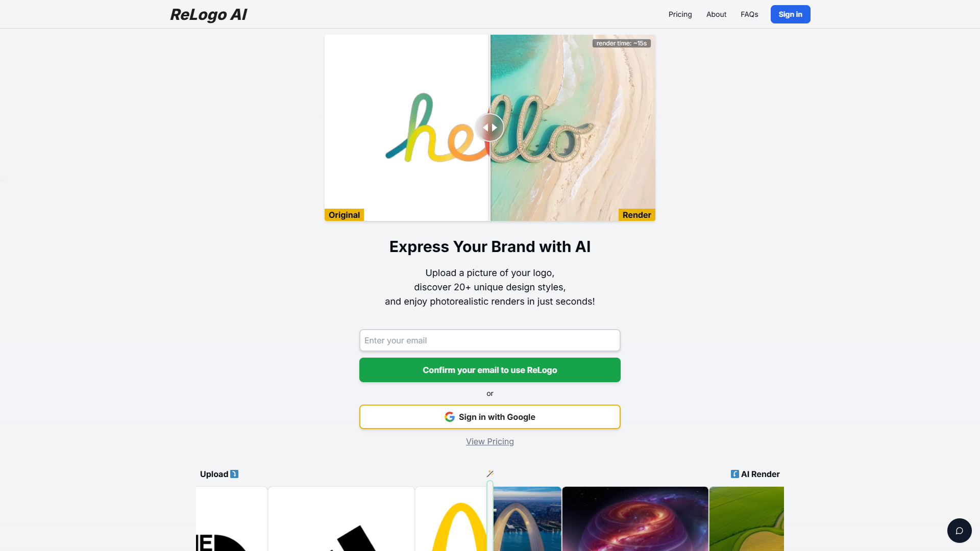Select the golden arches logo thumbnail

(x=452, y=519)
